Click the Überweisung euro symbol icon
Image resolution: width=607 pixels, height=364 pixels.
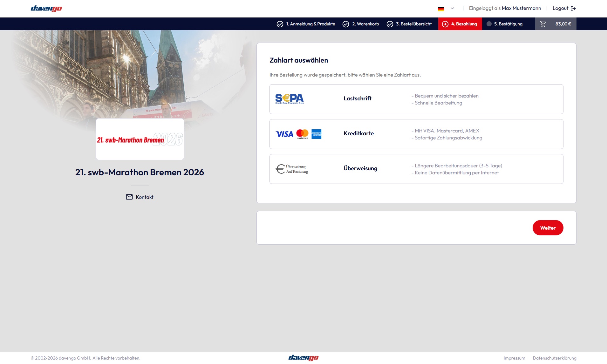280,169
